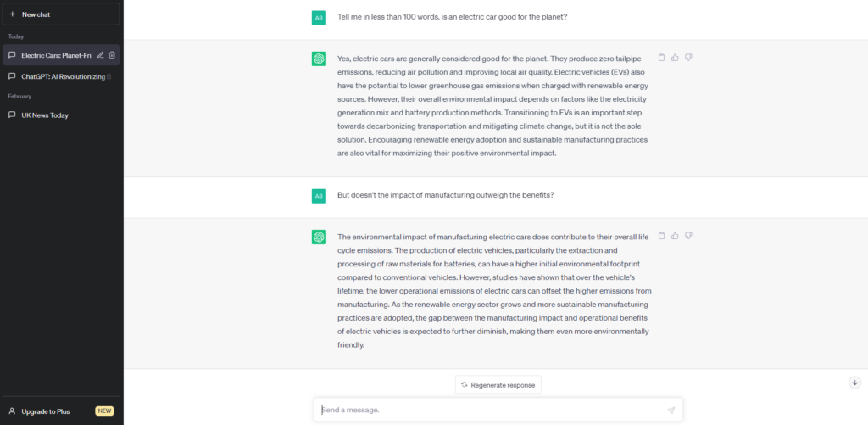The width and height of the screenshot is (868, 425).
Task: Like the second ChatGPT response
Action: [x=675, y=236]
